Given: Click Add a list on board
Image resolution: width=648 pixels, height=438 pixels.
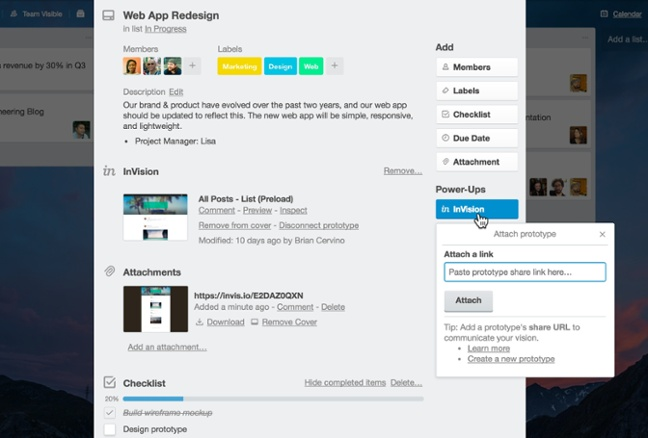Looking at the screenshot, I should pos(627,39).
